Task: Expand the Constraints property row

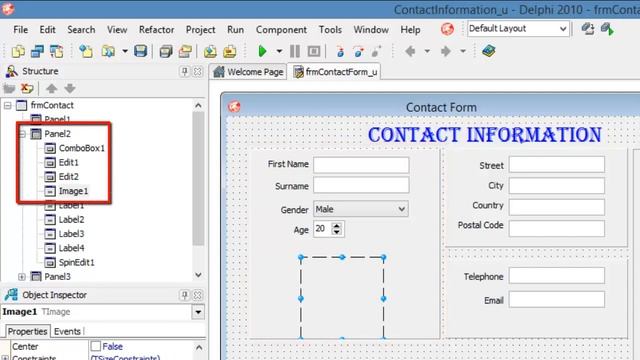Action: (x=5, y=358)
